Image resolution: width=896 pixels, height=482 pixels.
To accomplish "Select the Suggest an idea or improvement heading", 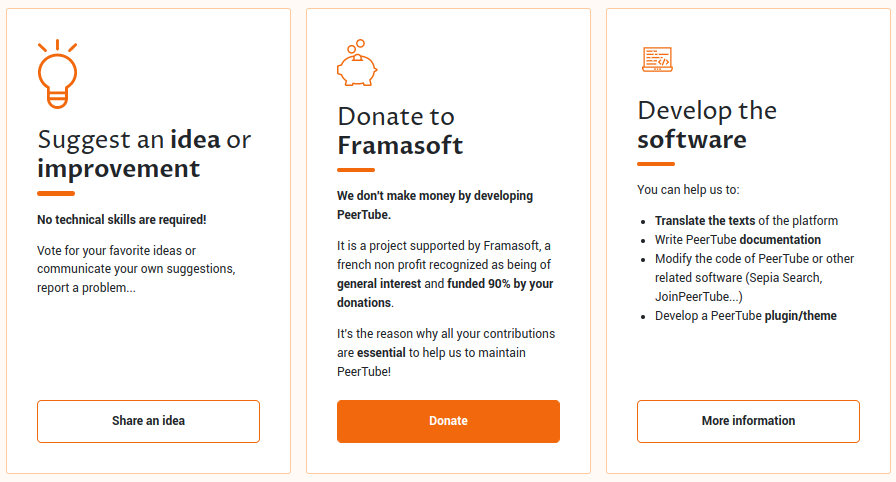I will [144, 154].
